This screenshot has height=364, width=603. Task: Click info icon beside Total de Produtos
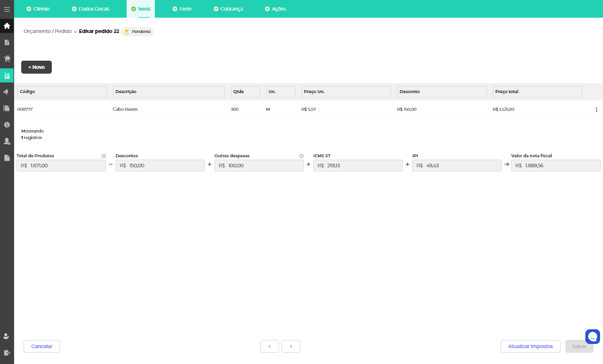pyautogui.click(x=104, y=156)
